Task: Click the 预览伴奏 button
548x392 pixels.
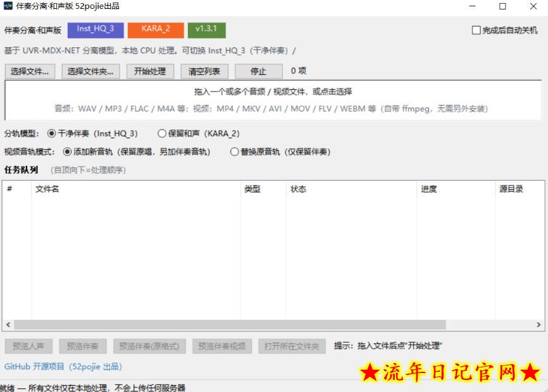Action: pos(83,346)
